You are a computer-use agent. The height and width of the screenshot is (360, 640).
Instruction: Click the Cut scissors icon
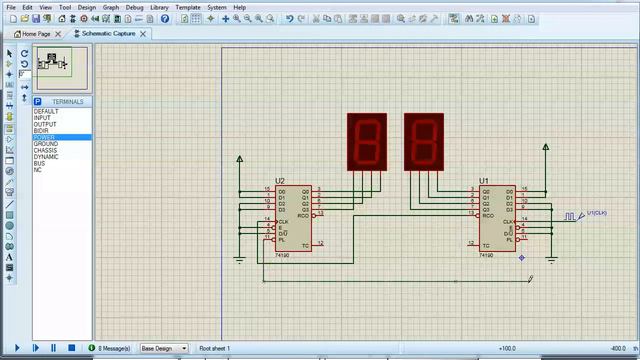tap(316, 19)
